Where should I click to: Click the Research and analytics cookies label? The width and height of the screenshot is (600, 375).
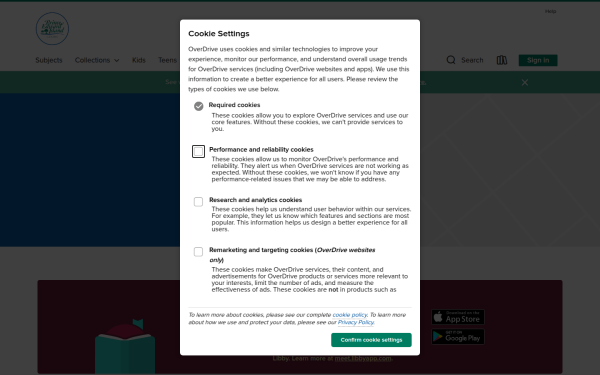(x=255, y=200)
